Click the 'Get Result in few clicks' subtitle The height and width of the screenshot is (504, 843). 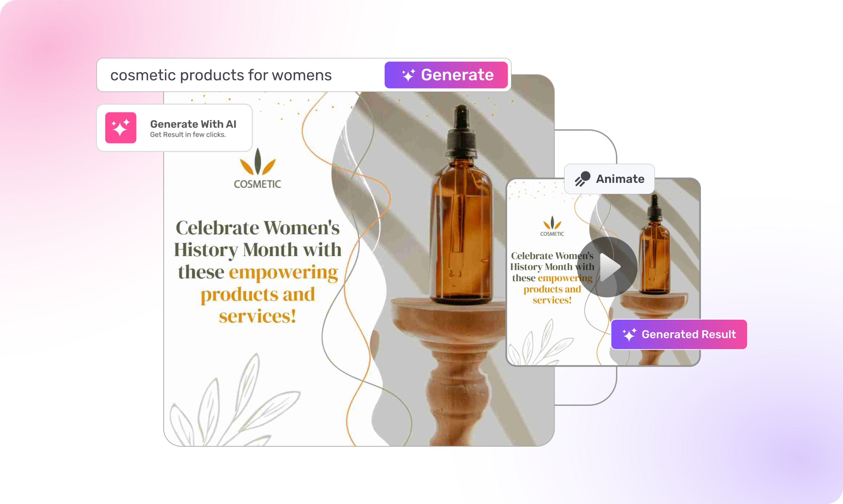(x=188, y=135)
